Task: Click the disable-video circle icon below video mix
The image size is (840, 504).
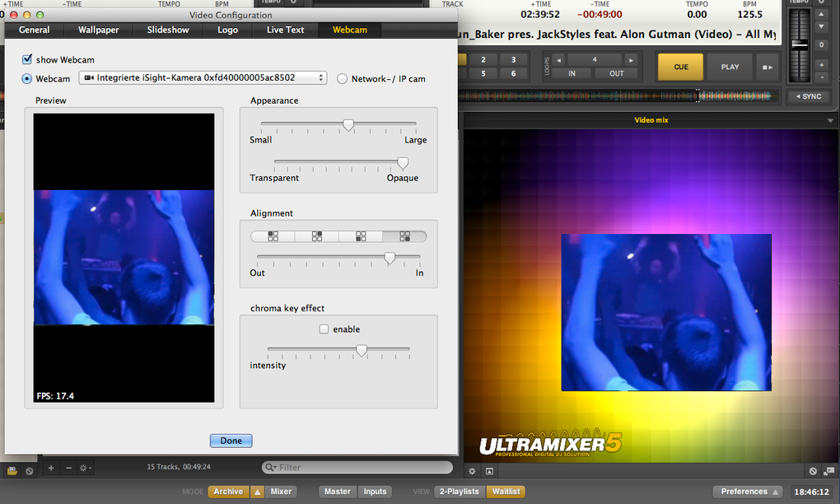Action: point(813,471)
